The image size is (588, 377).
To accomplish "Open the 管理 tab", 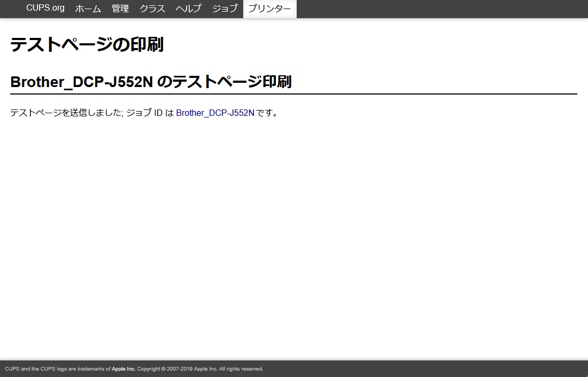I will coord(120,8).
